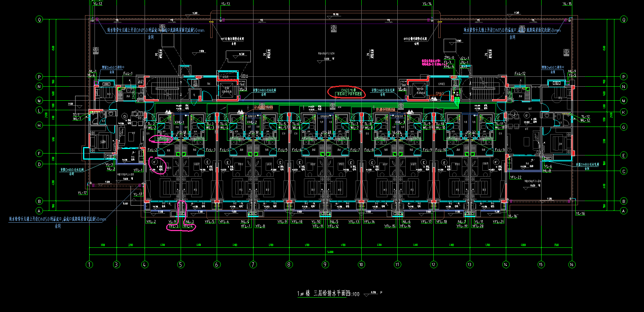Select the left-side axis bubble F
This screenshot has height=312, width=644.
click(39, 154)
